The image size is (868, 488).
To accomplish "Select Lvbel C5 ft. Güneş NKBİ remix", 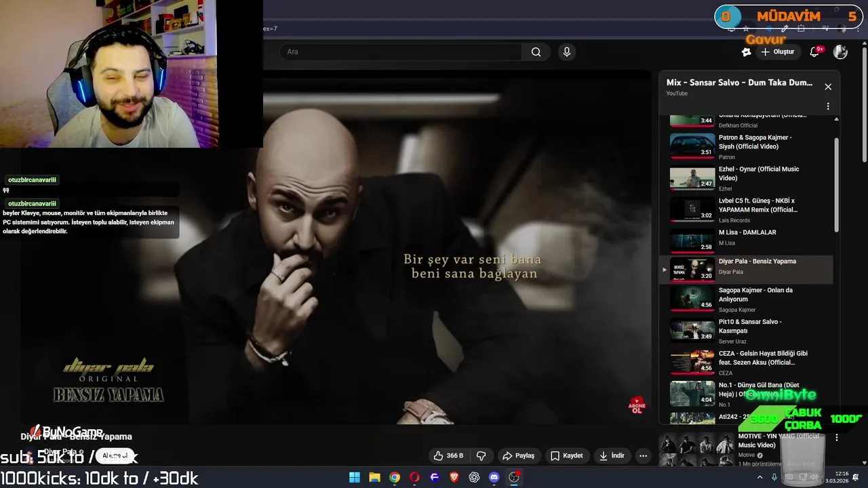I will [746, 209].
